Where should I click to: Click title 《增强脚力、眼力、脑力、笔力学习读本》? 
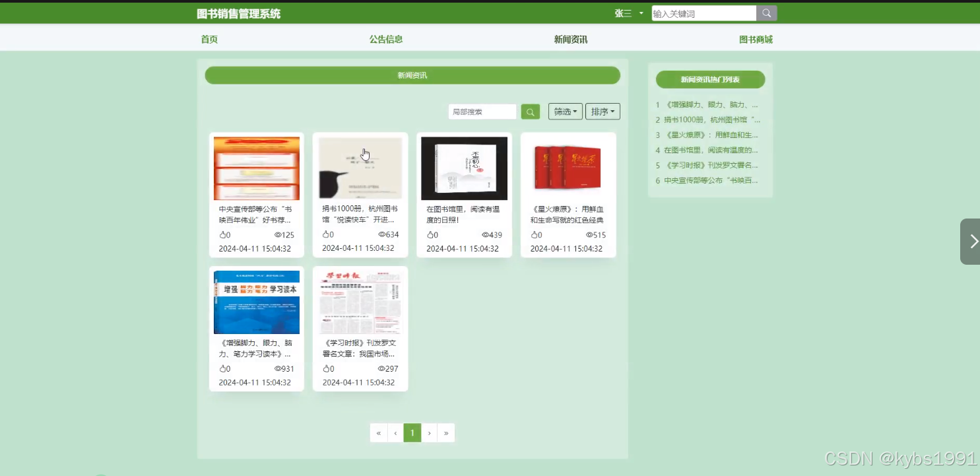[x=256, y=349]
